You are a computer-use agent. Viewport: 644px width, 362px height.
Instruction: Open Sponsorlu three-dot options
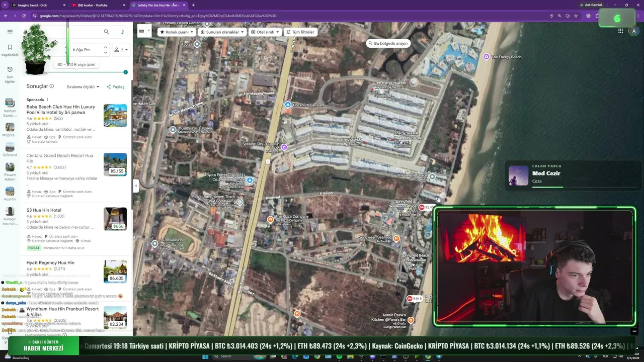coord(48,100)
